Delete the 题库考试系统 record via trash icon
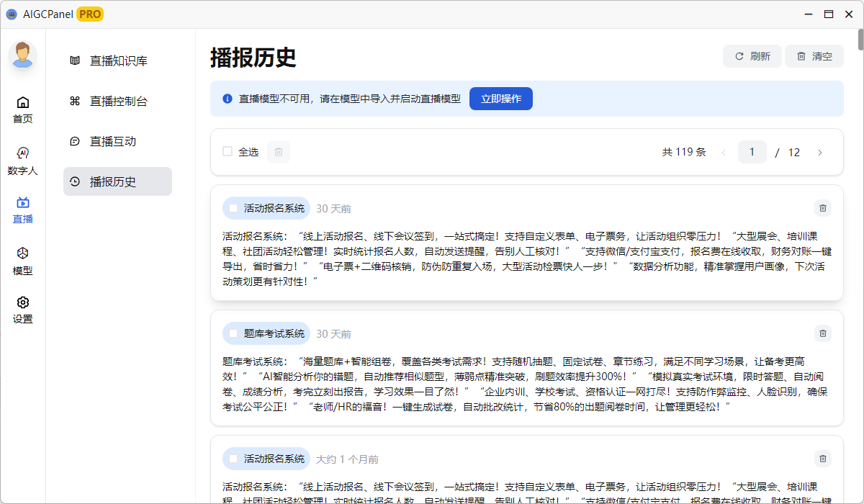Image resolution: width=864 pixels, height=504 pixels. [822, 333]
